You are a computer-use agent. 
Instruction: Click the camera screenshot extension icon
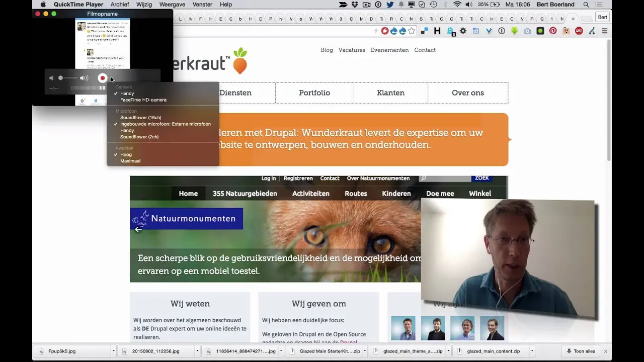(527, 31)
